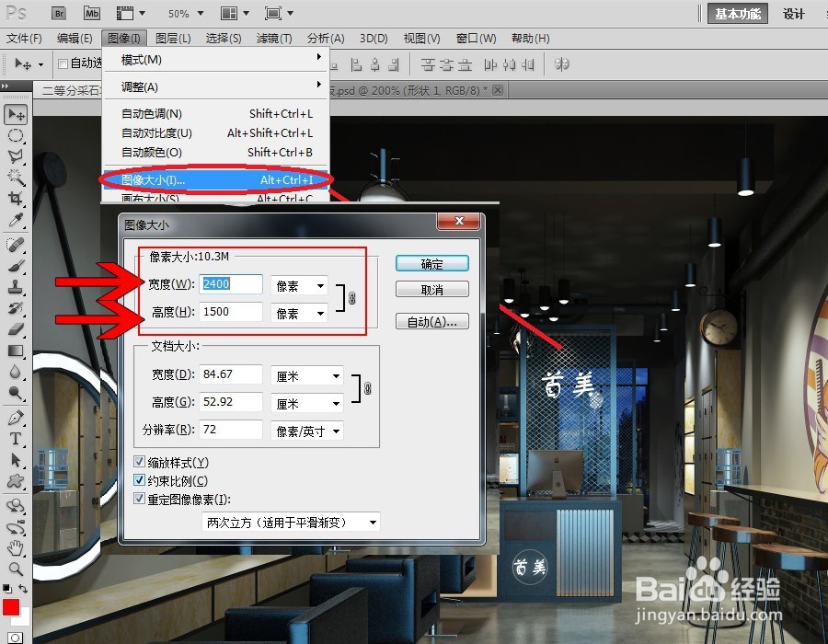Close the 图像大小 dialog

click(x=459, y=221)
